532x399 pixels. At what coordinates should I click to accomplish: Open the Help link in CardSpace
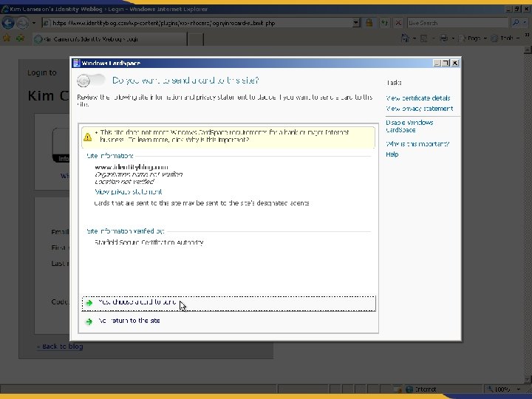click(x=392, y=154)
